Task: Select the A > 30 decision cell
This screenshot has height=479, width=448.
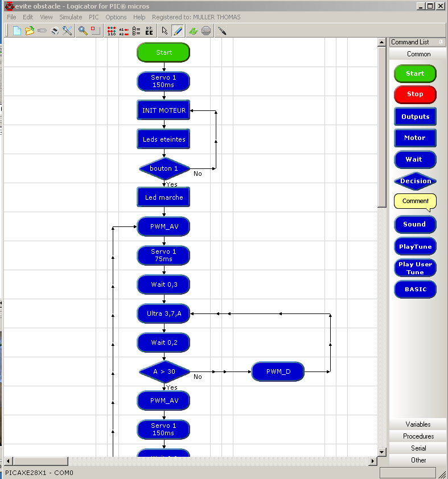Action: [x=165, y=372]
